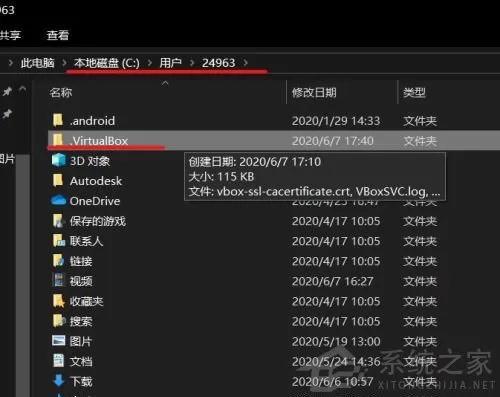Collapse the quick access panel up arrow

click(23, 89)
